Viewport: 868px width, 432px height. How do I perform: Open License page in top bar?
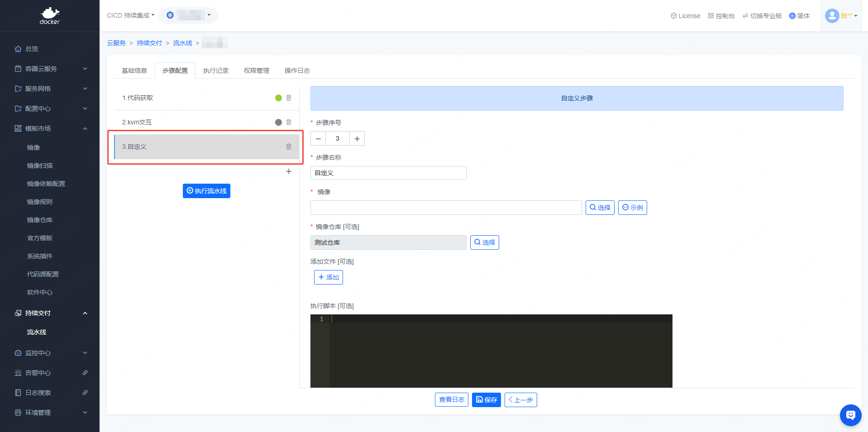(685, 16)
